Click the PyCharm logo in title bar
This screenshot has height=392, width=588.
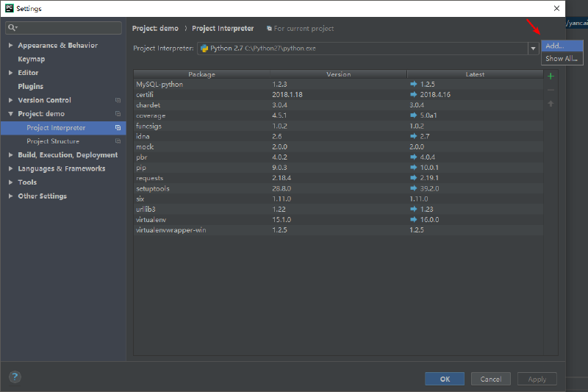(x=10, y=8)
